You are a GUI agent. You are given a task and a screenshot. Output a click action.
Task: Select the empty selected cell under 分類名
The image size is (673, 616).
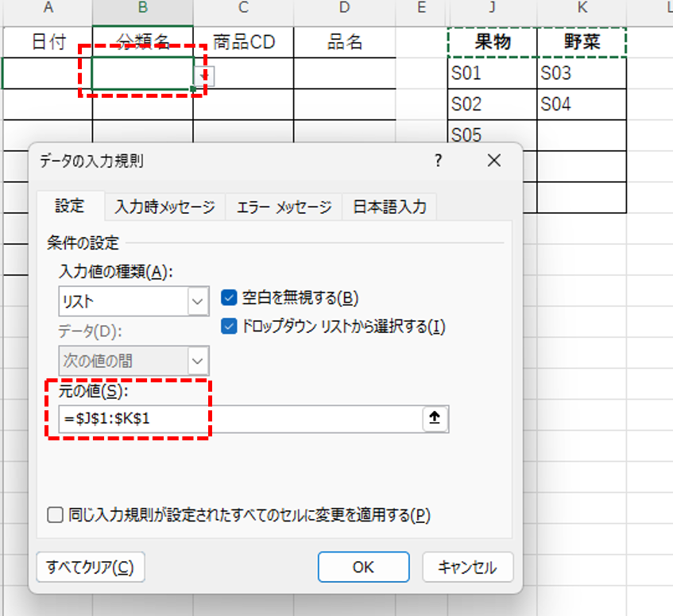tap(142, 73)
